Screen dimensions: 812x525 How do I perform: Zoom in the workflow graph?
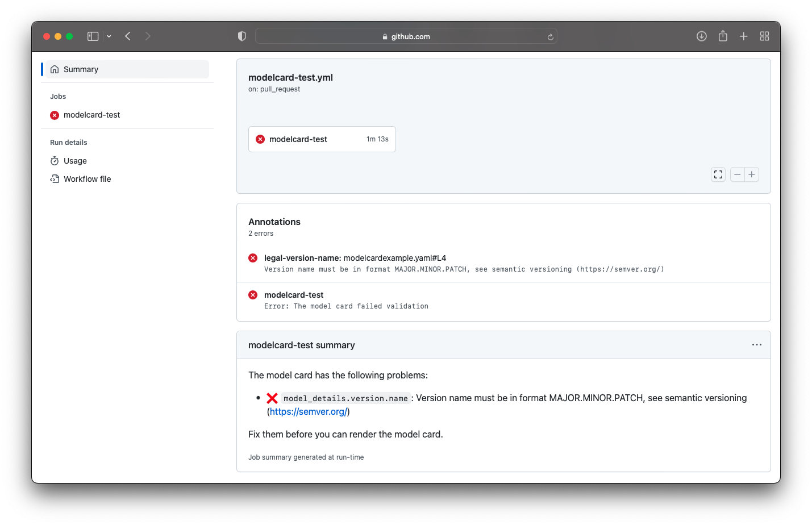pos(752,174)
